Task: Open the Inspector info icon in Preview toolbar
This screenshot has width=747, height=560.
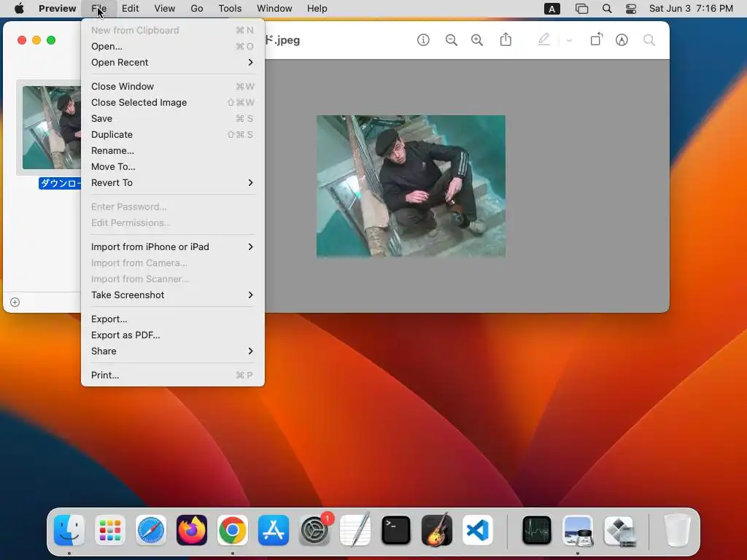Action: 423,40
